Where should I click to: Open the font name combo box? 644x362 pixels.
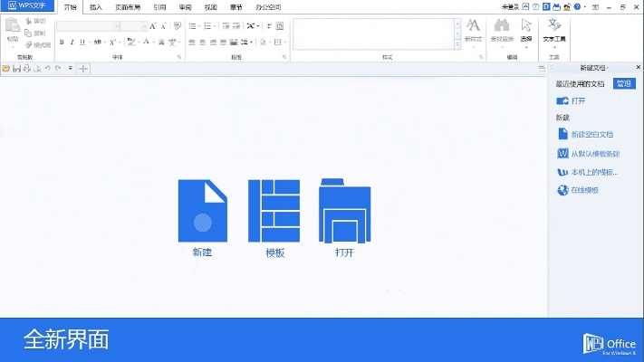pos(89,26)
